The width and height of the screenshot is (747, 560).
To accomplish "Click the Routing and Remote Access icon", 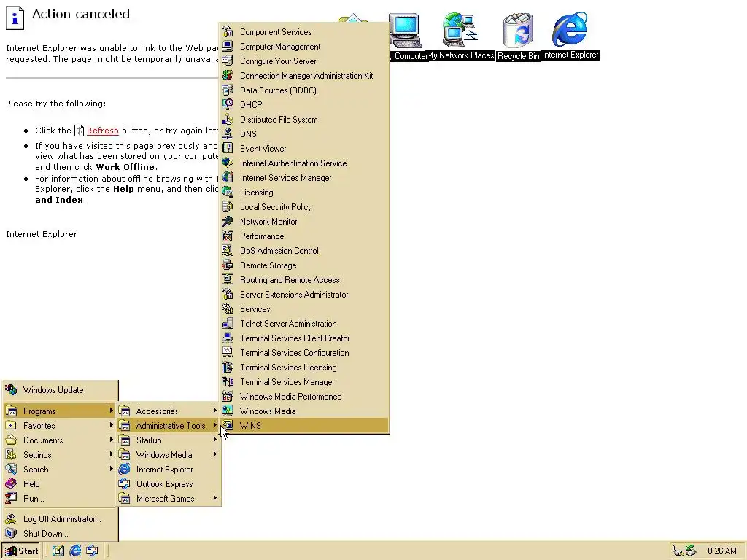I will (x=228, y=279).
